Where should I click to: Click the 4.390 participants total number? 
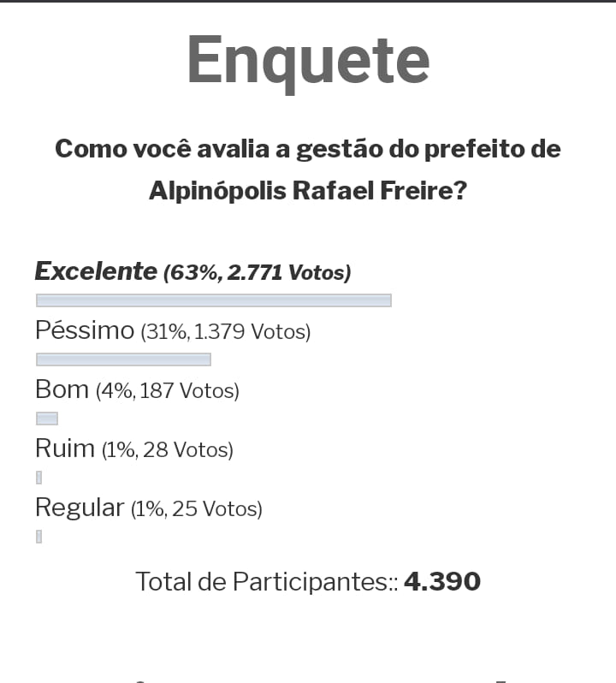[442, 582]
